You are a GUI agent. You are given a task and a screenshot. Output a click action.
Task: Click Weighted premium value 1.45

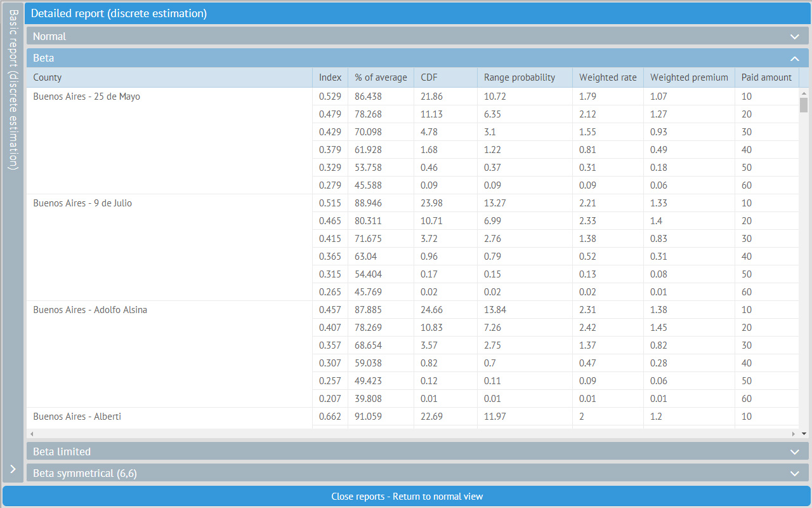(659, 328)
